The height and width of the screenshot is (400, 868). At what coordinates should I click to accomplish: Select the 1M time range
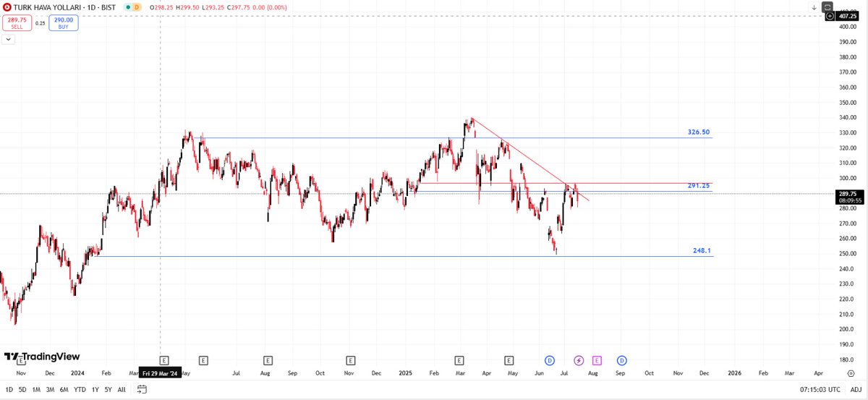36,389
